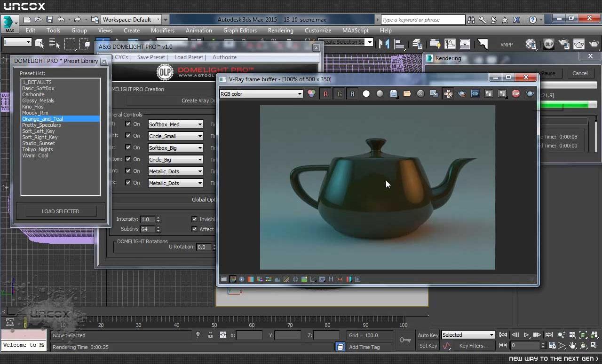This screenshot has height=364, width=602.
Task: Open the 3ds Max application button
Action: [x=9, y=23]
